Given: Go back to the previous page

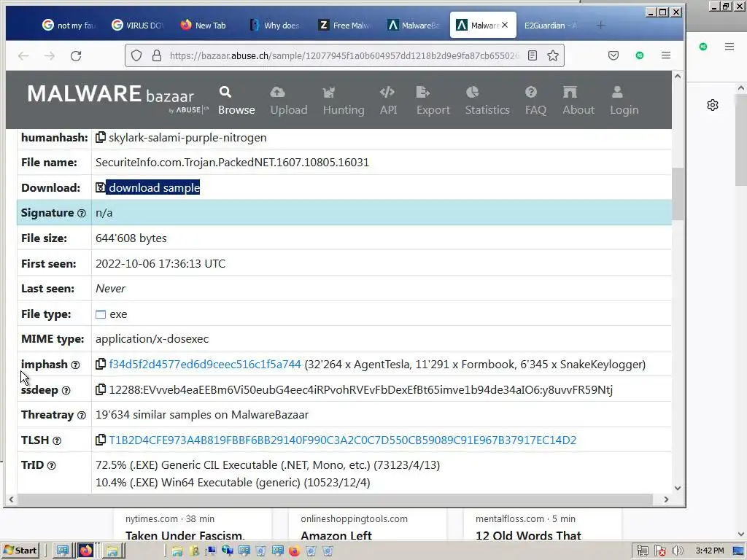Looking at the screenshot, I should pos(23,55).
